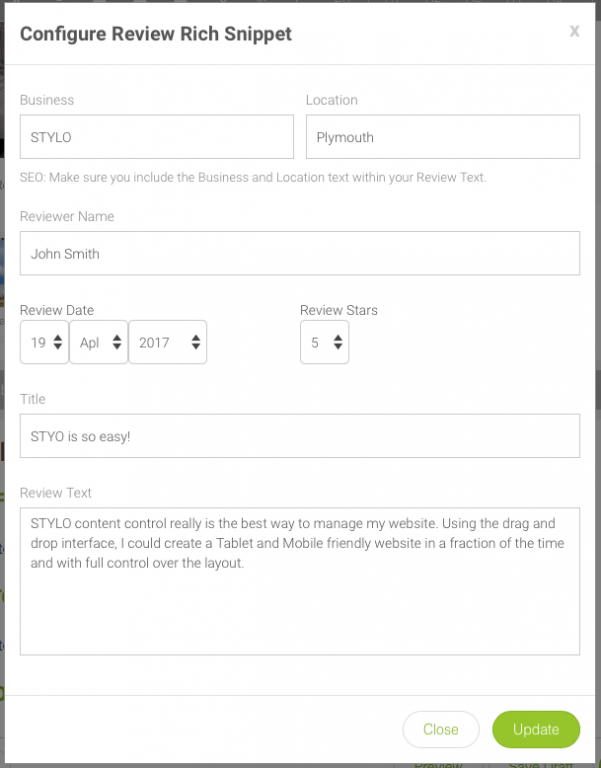Click the Reviewer Name text box
The height and width of the screenshot is (768, 601).
(299, 254)
